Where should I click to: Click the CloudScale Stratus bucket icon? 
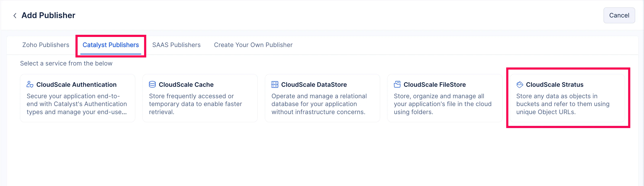[520, 85]
